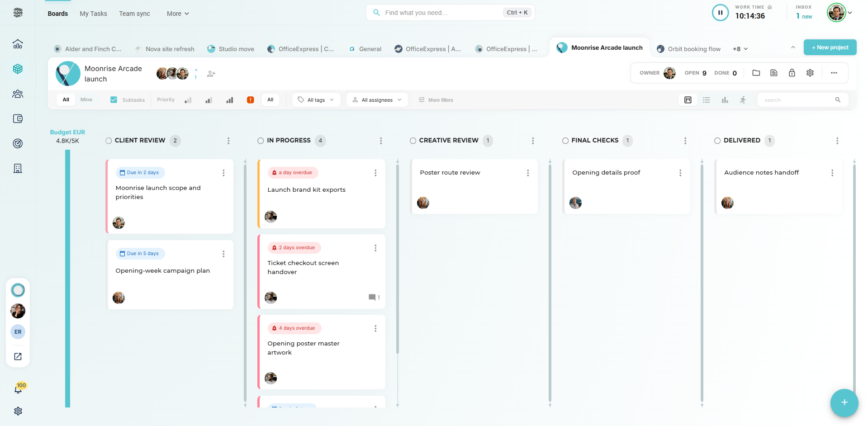The width and height of the screenshot is (868, 426).
Task: Switch to list view icon
Action: coord(707,100)
